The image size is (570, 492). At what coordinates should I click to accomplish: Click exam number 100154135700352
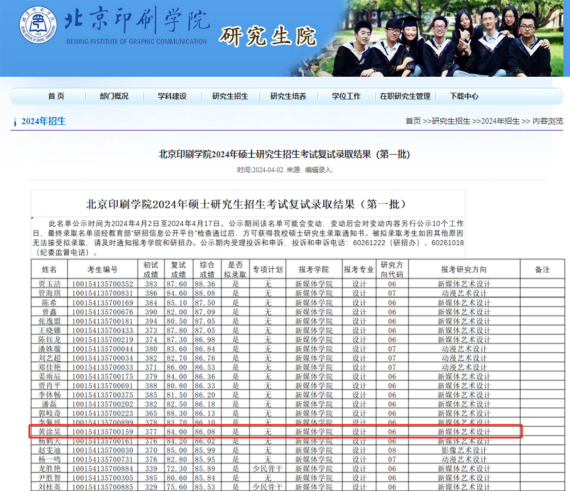tap(103, 284)
